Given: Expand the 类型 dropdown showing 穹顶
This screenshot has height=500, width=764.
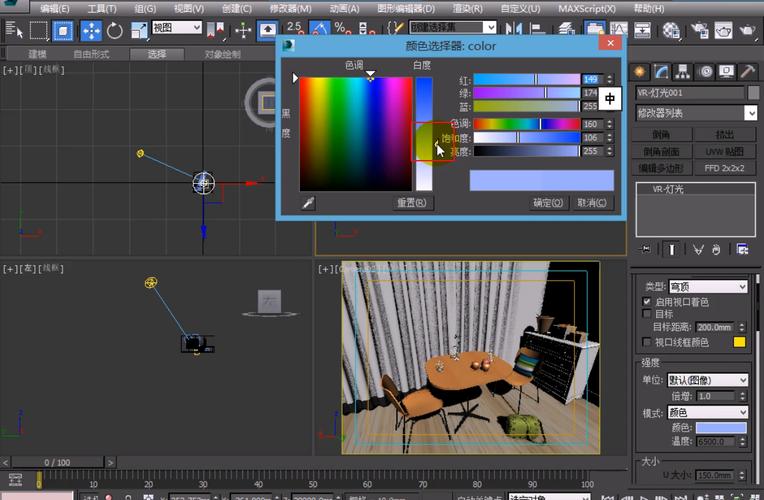Looking at the screenshot, I should (708, 287).
